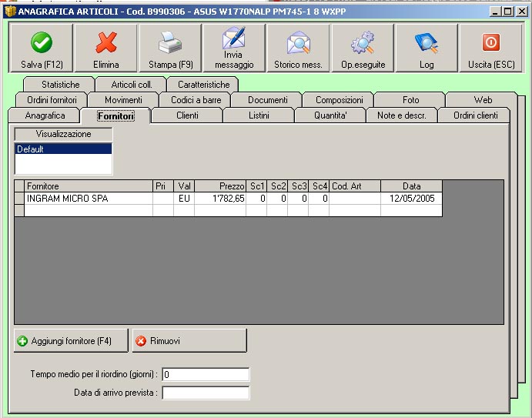Select Default in the Visualizzazione list
532x418 pixels.
63,149
